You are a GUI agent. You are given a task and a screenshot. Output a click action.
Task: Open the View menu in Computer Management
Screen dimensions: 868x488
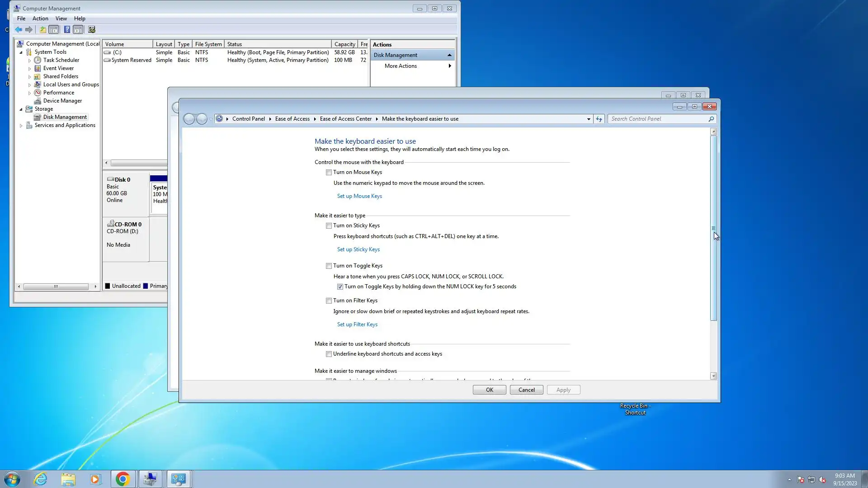click(x=61, y=19)
